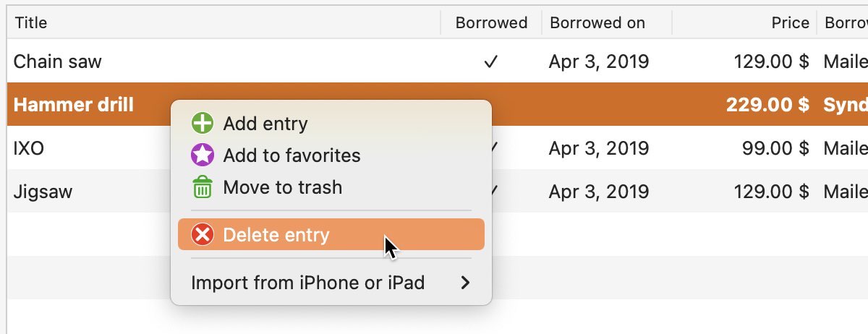This screenshot has height=334, width=868.
Task: Choose Add entry from context menu
Action: coord(265,124)
